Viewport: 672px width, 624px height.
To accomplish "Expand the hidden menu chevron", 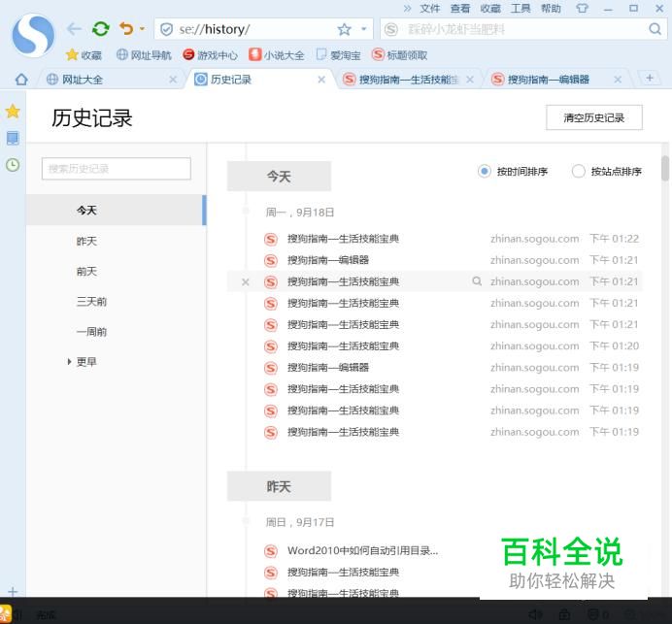I will click(x=407, y=8).
